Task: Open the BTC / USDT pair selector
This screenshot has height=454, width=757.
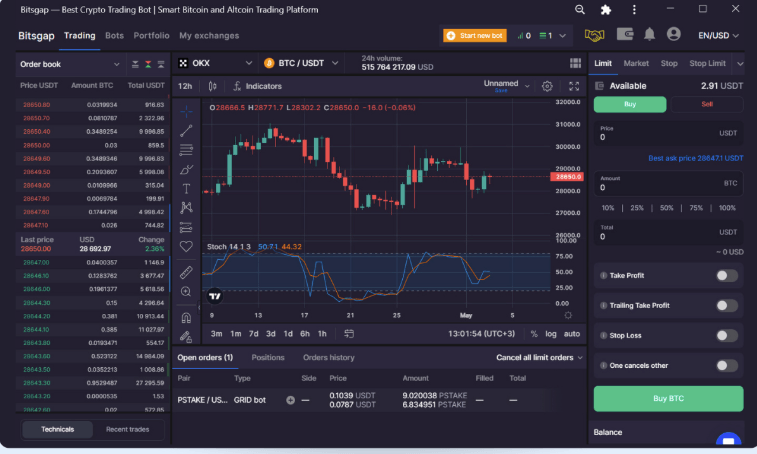Action: pos(301,63)
